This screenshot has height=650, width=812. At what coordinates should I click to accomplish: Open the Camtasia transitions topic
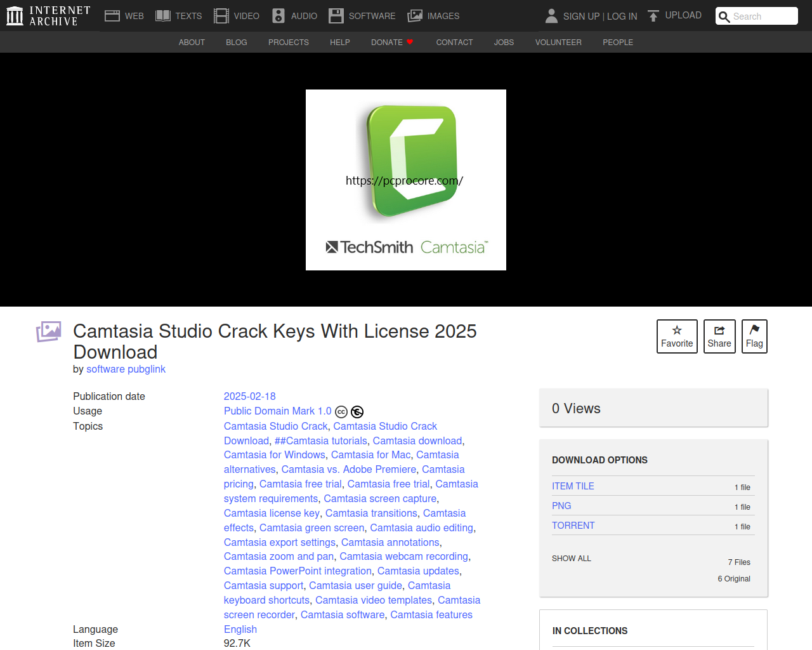pyautogui.click(x=372, y=514)
